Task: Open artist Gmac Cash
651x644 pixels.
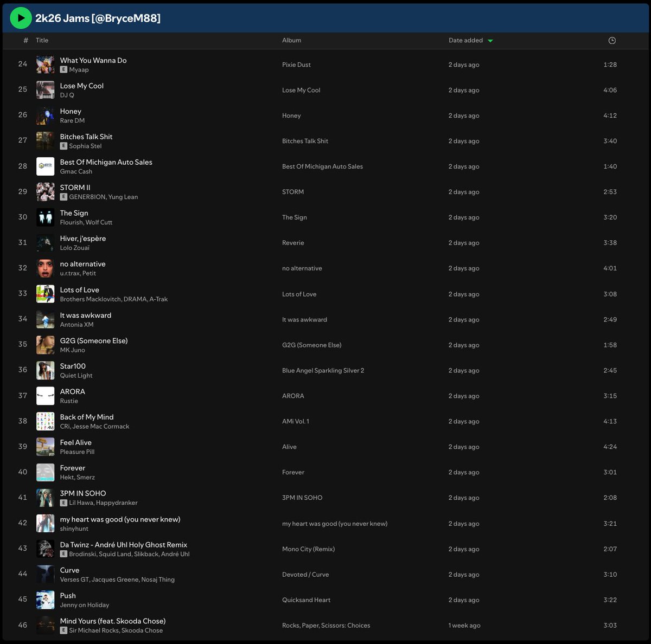Action: (x=76, y=171)
